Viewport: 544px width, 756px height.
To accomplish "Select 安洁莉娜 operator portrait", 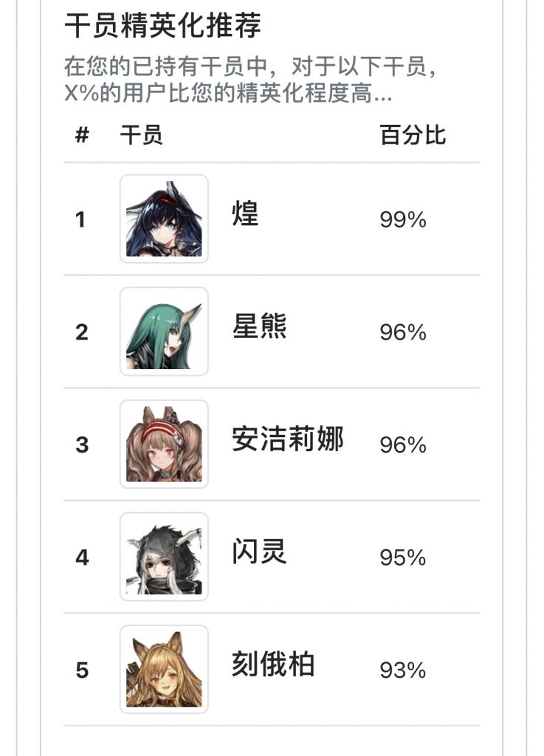I will [x=164, y=444].
